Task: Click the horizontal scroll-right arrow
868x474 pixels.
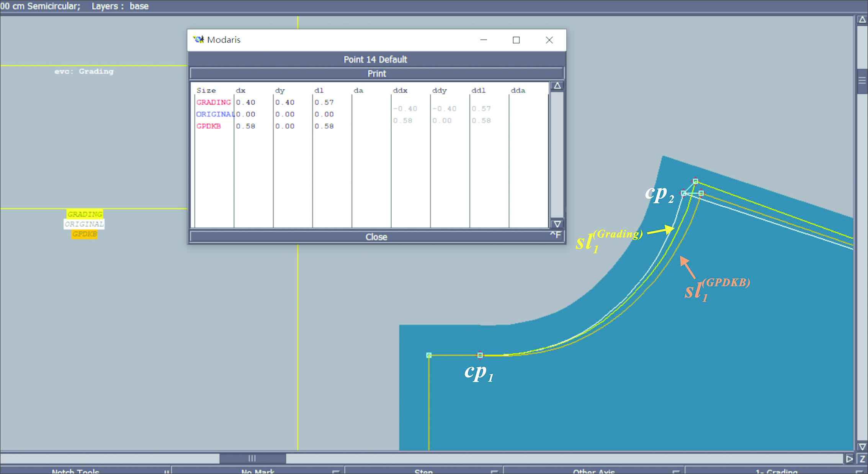Action: coord(849,459)
